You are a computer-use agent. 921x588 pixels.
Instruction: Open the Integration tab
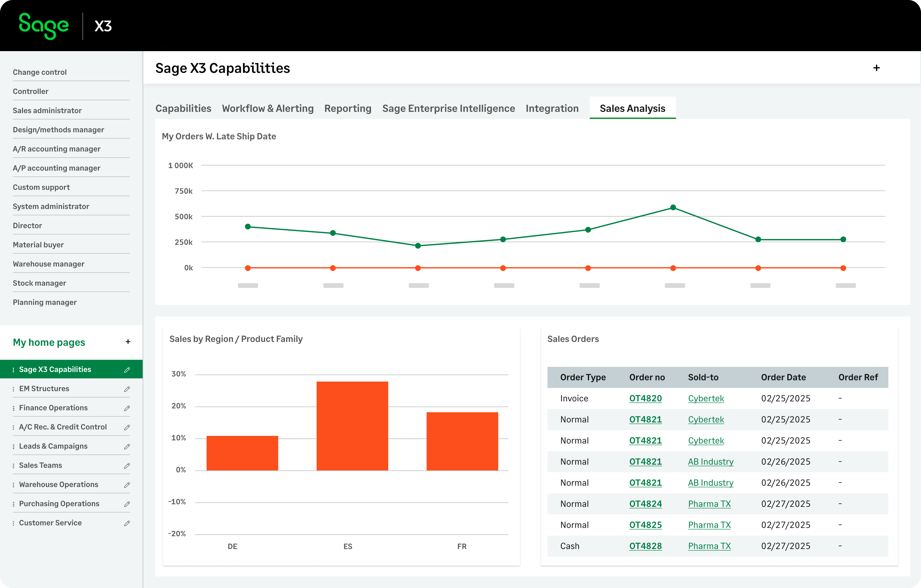coord(552,109)
